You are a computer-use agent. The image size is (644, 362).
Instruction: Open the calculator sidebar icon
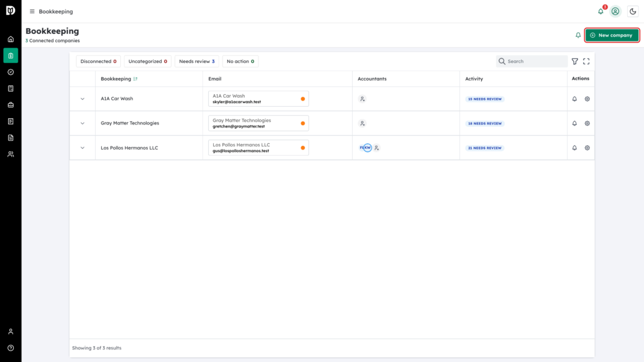11,89
